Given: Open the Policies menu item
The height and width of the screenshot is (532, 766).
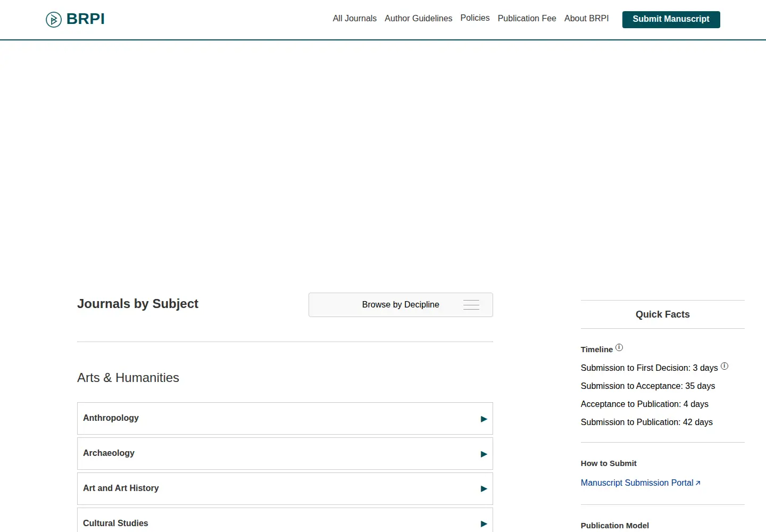Looking at the screenshot, I should click(475, 18).
